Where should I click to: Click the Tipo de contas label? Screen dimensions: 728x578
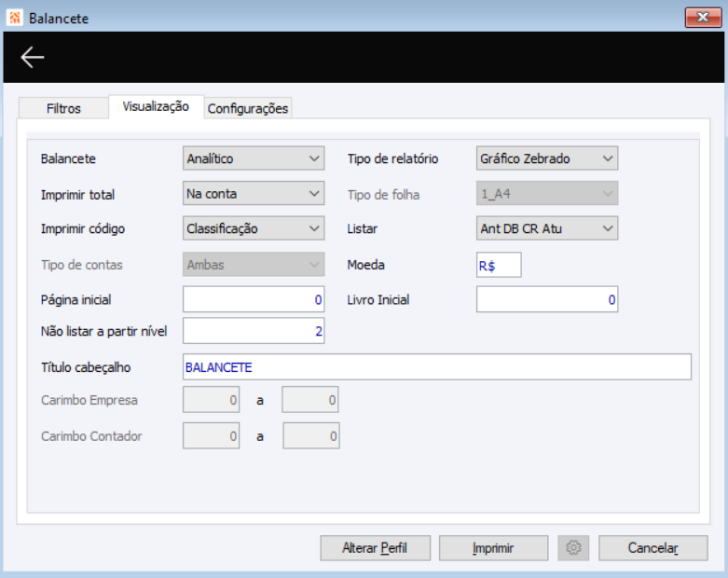coord(82,265)
